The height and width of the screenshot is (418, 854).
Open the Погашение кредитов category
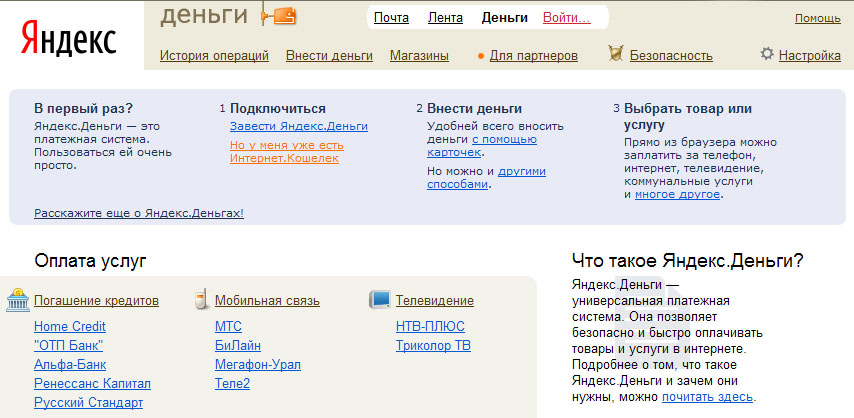[96, 301]
